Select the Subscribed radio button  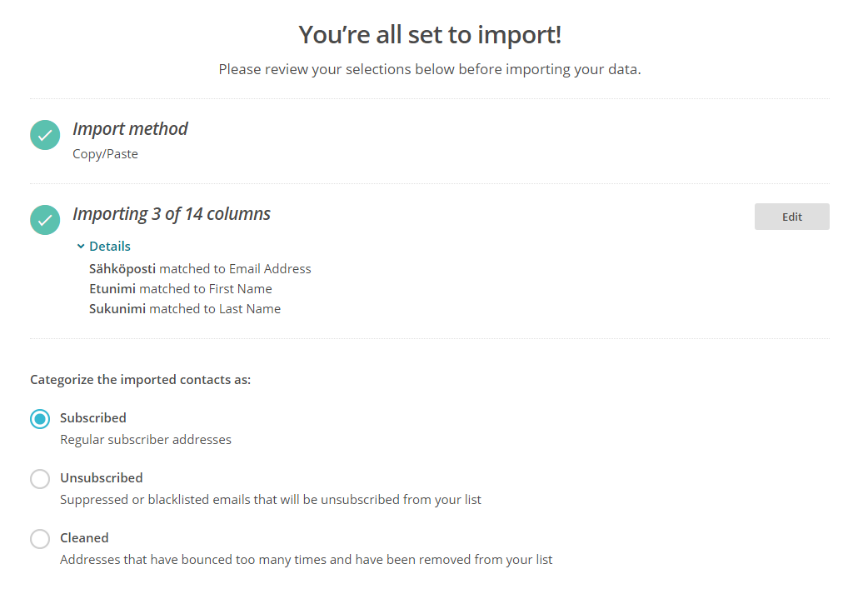tap(40, 419)
